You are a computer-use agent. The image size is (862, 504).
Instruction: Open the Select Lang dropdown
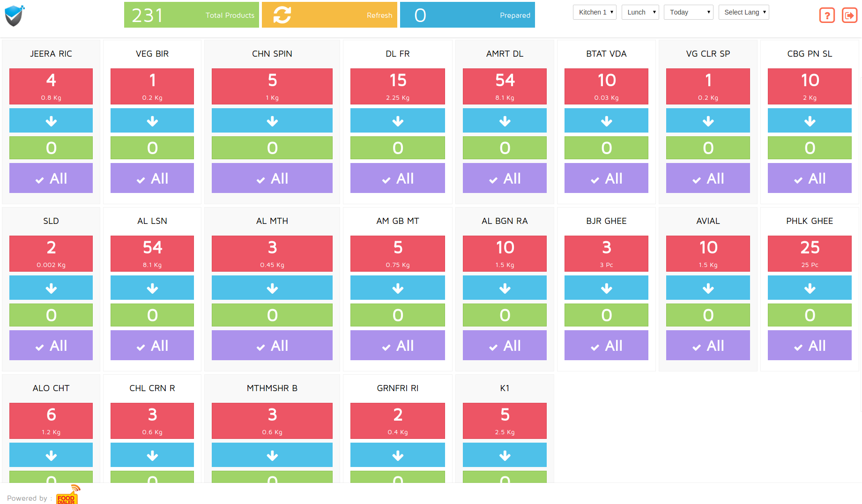click(743, 12)
